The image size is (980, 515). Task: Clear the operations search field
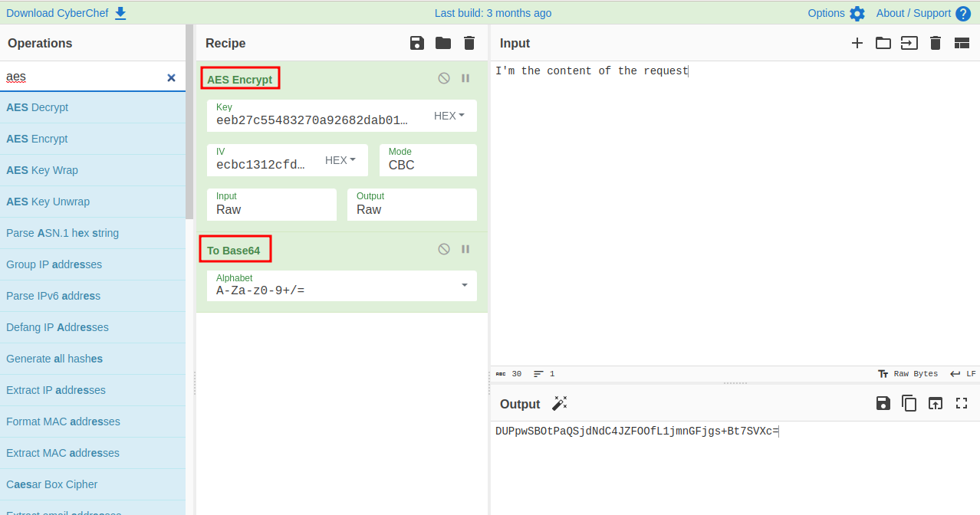171,77
